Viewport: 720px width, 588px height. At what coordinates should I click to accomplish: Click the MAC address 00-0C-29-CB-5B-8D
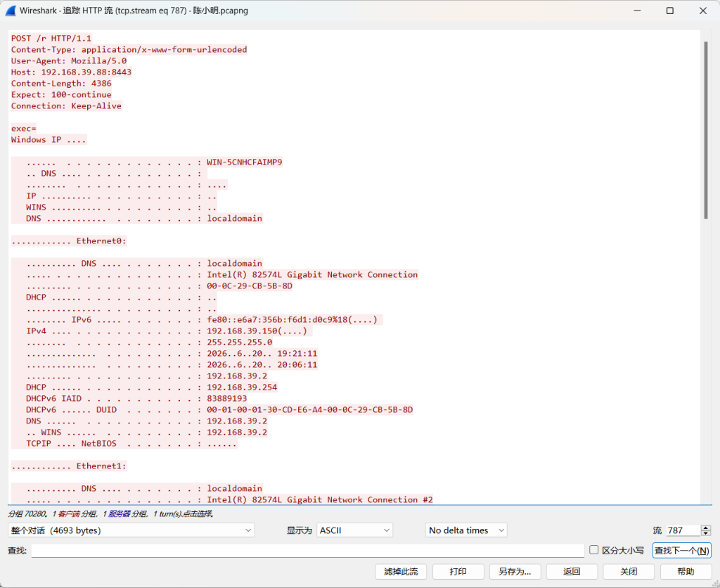(250, 286)
